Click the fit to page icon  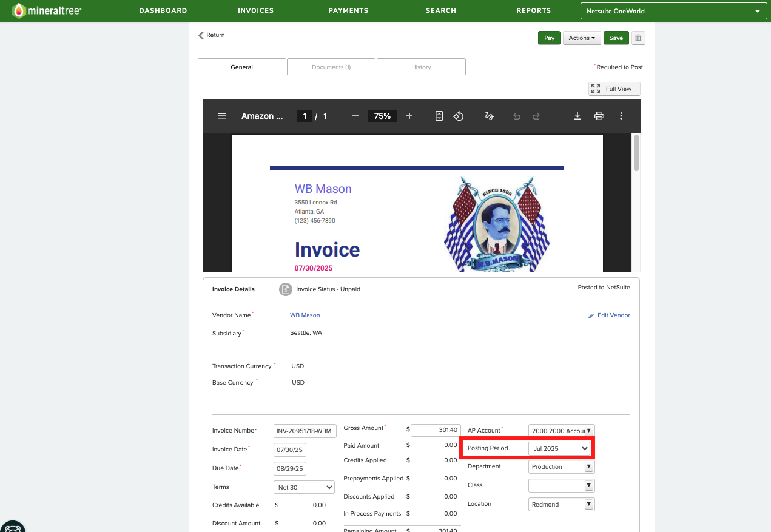tap(439, 116)
